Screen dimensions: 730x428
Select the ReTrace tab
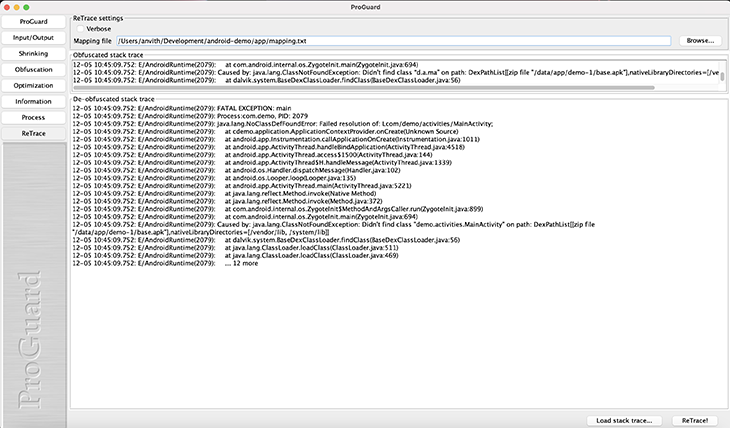(34, 133)
